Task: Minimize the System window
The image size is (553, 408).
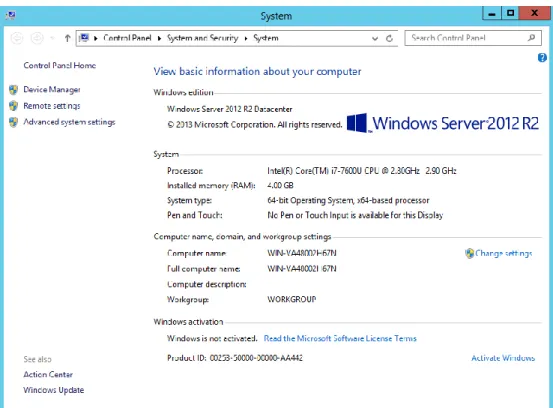Action: 492,14
